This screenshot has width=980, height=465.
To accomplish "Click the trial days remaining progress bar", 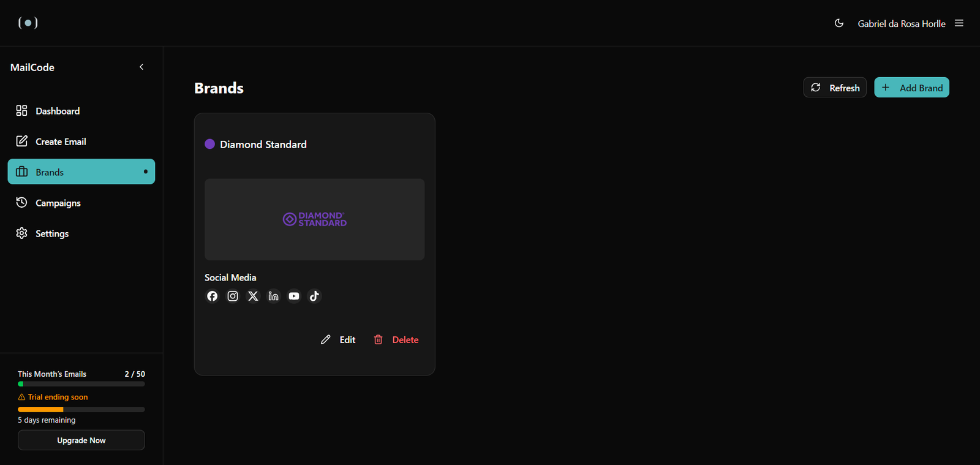I will 81,409.
